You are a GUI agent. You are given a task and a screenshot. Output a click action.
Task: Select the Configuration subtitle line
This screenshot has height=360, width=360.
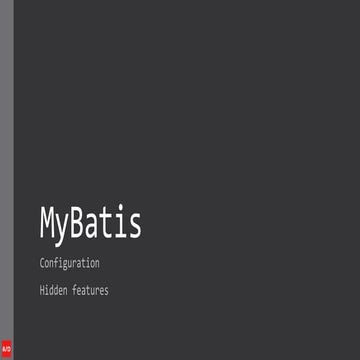tap(70, 263)
